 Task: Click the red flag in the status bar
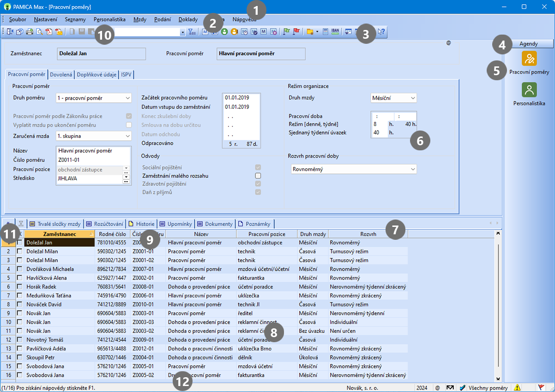541,387
